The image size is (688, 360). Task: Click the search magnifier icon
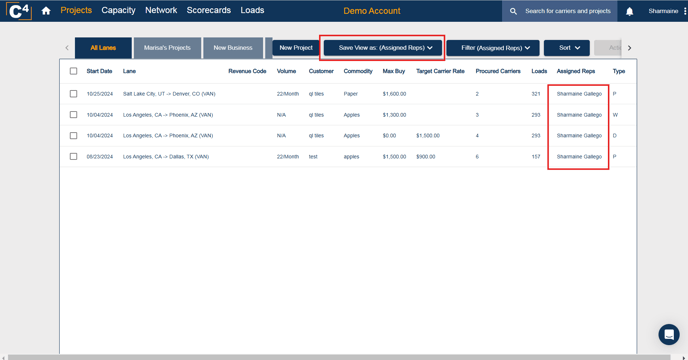pyautogui.click(x=513, y=11)
